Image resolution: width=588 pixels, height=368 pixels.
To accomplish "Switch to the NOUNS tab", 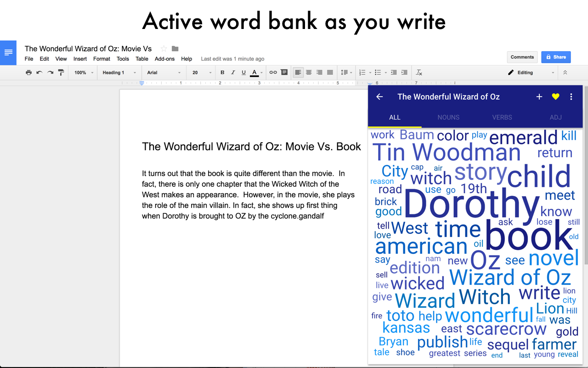I will click(448, 117).
